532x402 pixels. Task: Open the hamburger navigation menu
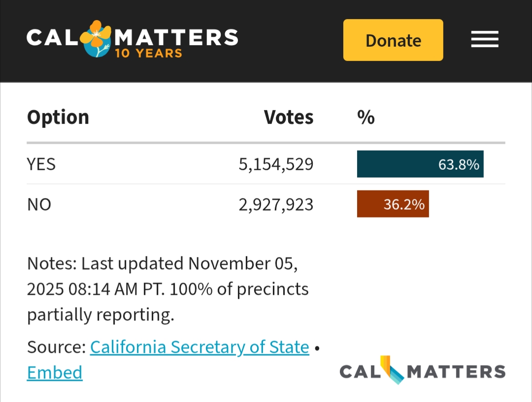pyautogui.click(x=485, y=40)
